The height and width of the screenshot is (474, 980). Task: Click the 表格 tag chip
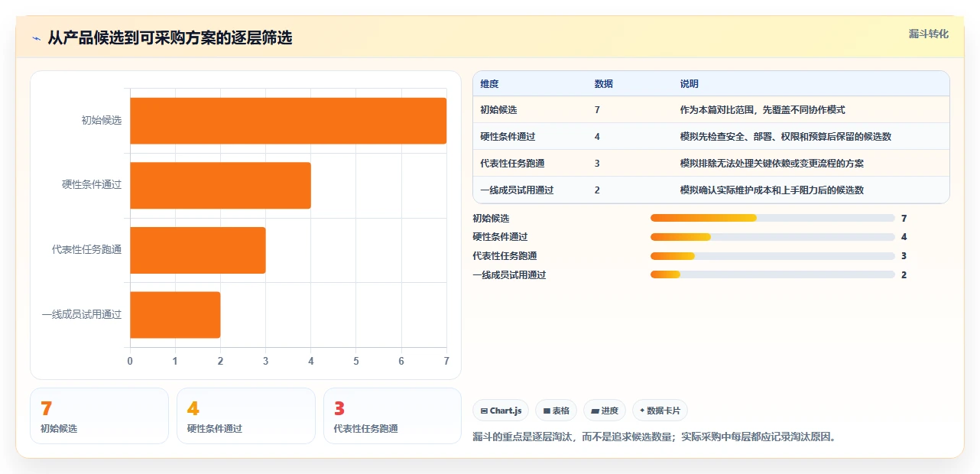(557, 411)
